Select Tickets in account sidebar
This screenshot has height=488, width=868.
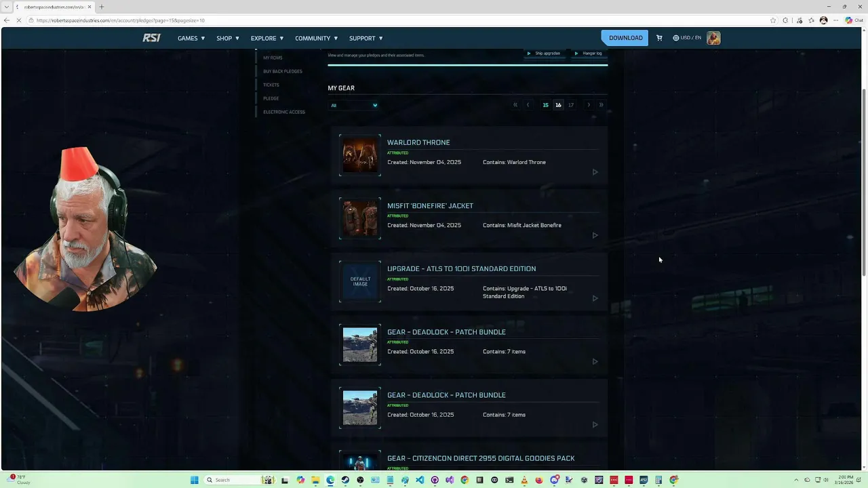(x=271, y=85)
